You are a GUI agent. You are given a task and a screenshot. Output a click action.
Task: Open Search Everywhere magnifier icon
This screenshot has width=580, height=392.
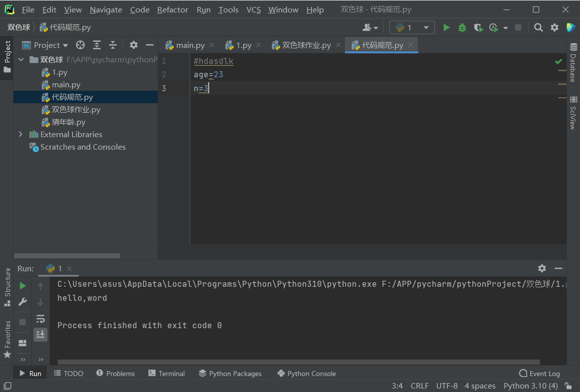[x=538, y=28]
